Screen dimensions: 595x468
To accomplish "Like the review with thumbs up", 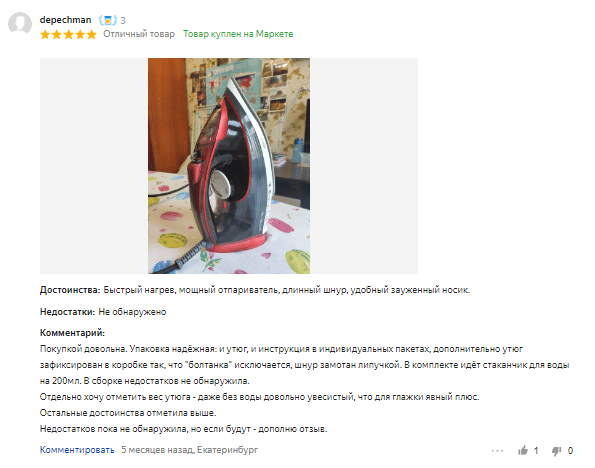I will pos(523,451).
